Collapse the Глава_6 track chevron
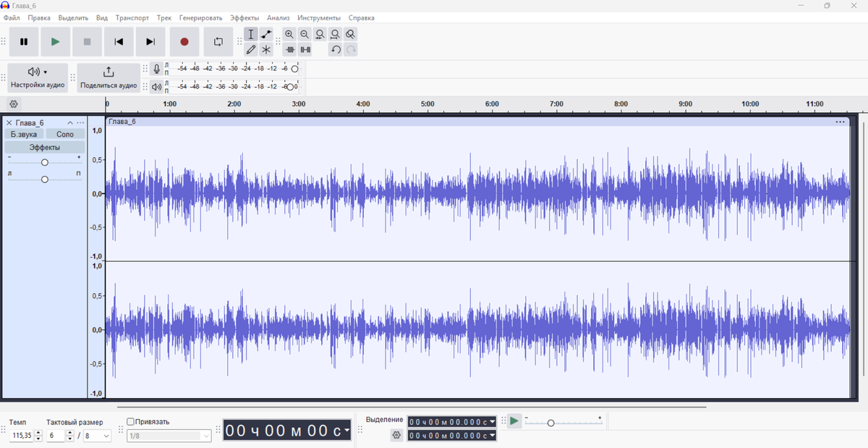This screenshot has width=868, height=448. pos(70,123)
